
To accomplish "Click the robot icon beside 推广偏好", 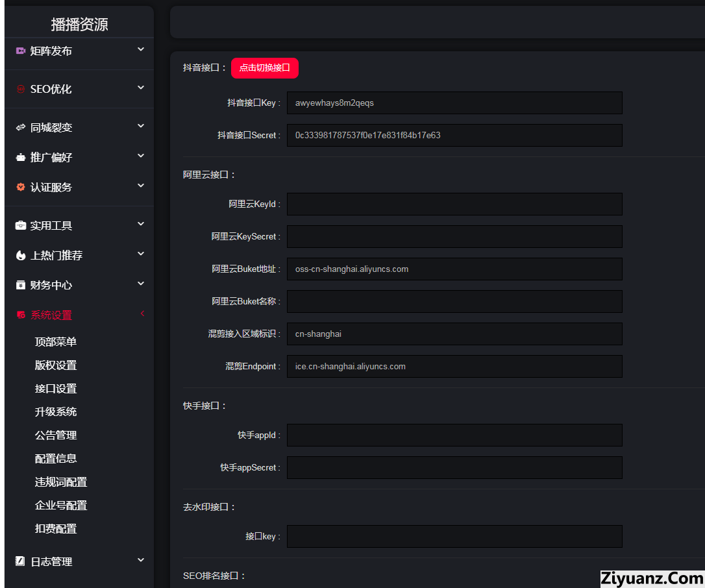I will pos(20,158).
